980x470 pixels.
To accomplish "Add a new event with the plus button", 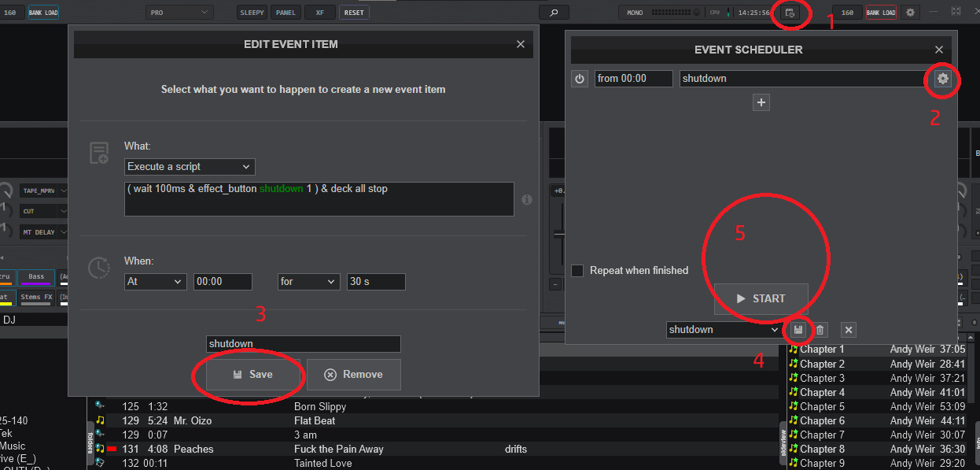I will [x=761, y=102].
